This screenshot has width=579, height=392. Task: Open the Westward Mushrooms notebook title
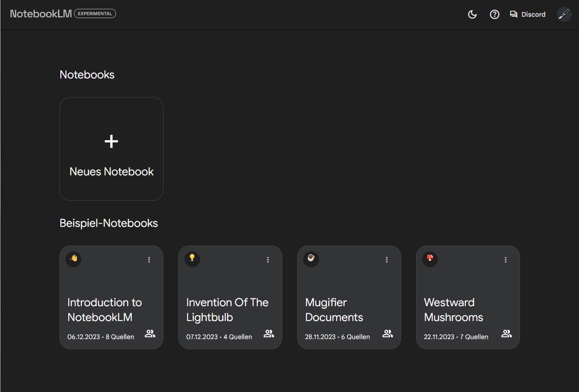[x=454, y=310]
